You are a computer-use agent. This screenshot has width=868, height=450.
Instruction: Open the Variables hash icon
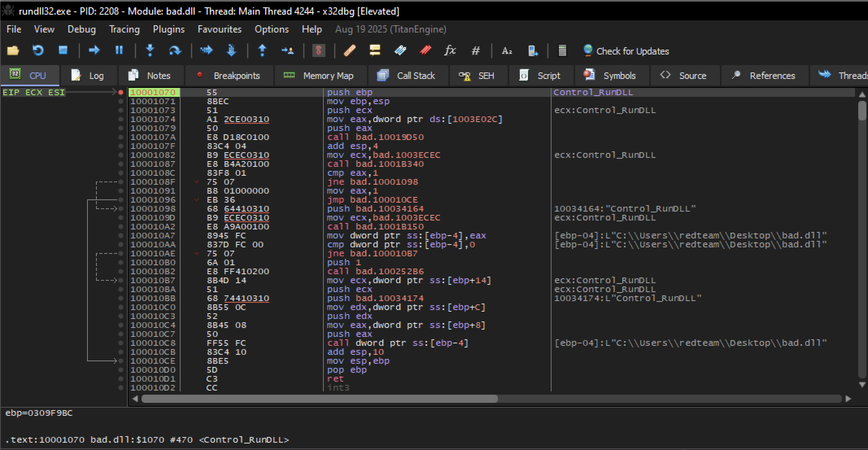(x=475, y=50)
